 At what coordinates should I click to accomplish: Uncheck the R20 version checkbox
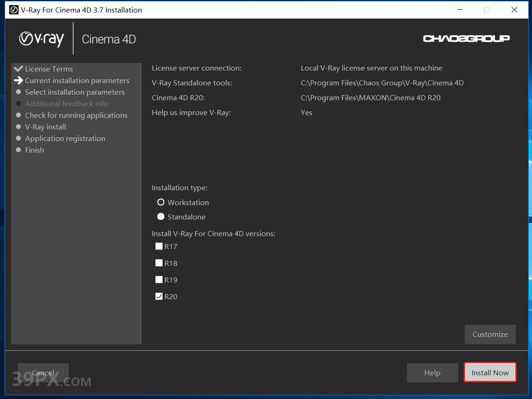coord(159,296)
